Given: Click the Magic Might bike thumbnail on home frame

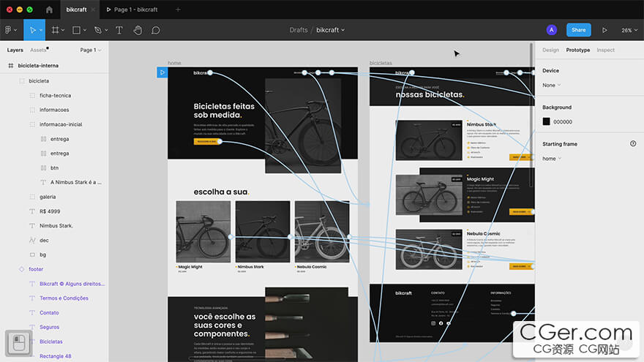Looking at the screenshot, I should point(203,232).
